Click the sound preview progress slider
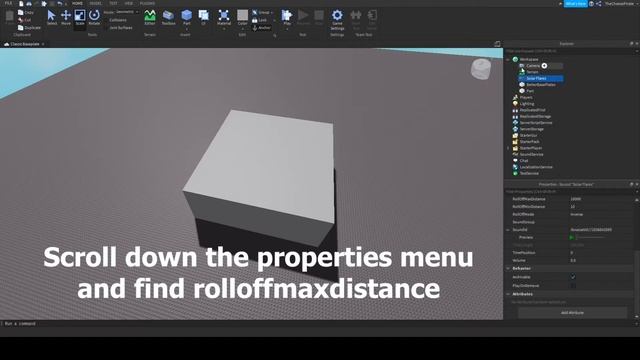The height and width of the screenshot is (360, 640). click(591, 237)
